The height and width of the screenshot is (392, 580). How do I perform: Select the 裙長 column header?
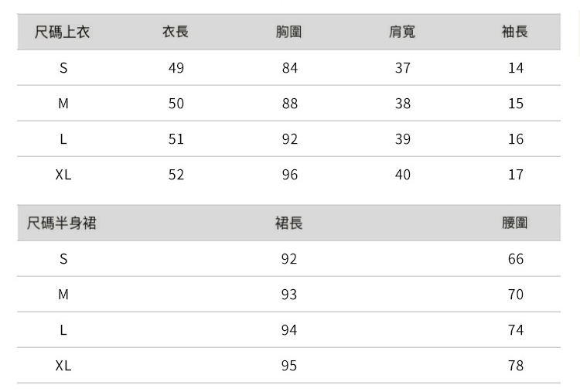(289, 223)
